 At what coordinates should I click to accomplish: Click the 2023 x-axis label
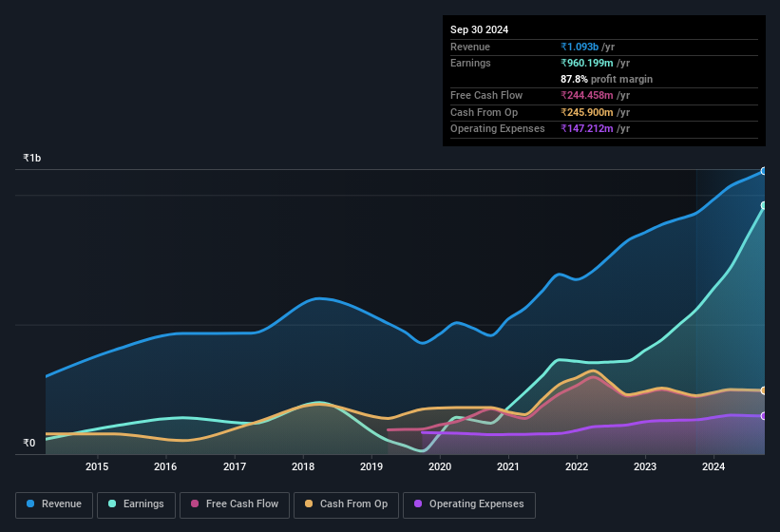point(645,466)
